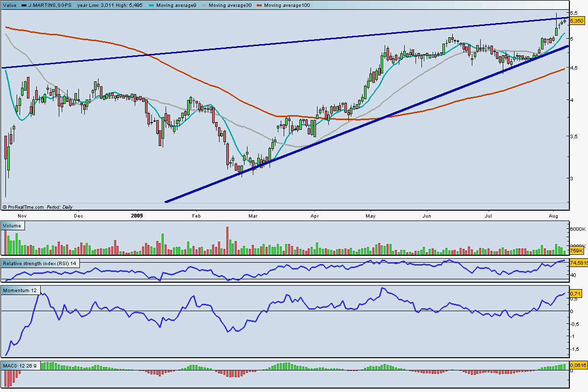588x392 pixels.
Task: Click the Jun label on time axis
Action: click(x=427, y=215)
